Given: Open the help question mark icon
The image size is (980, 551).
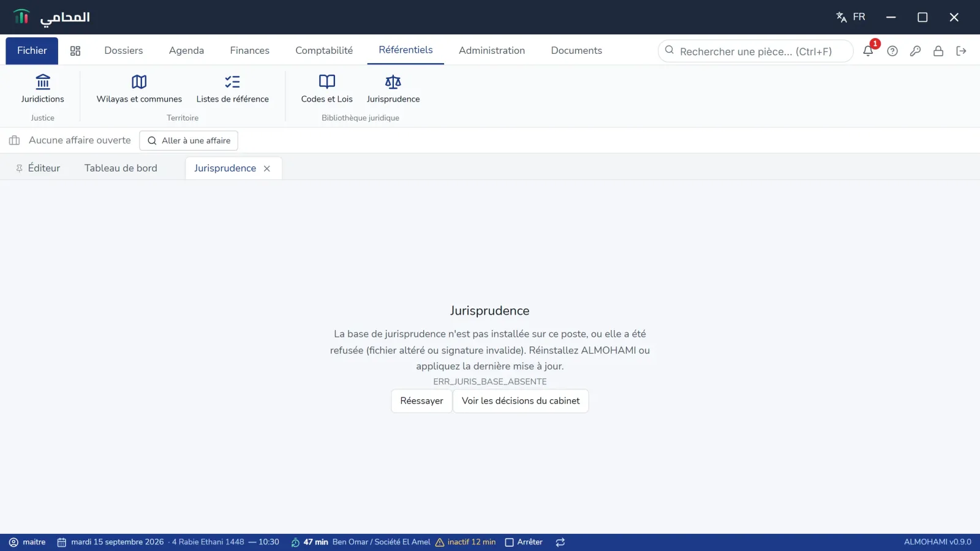Looking at the screenshot, I should click(x=892, y=51).
